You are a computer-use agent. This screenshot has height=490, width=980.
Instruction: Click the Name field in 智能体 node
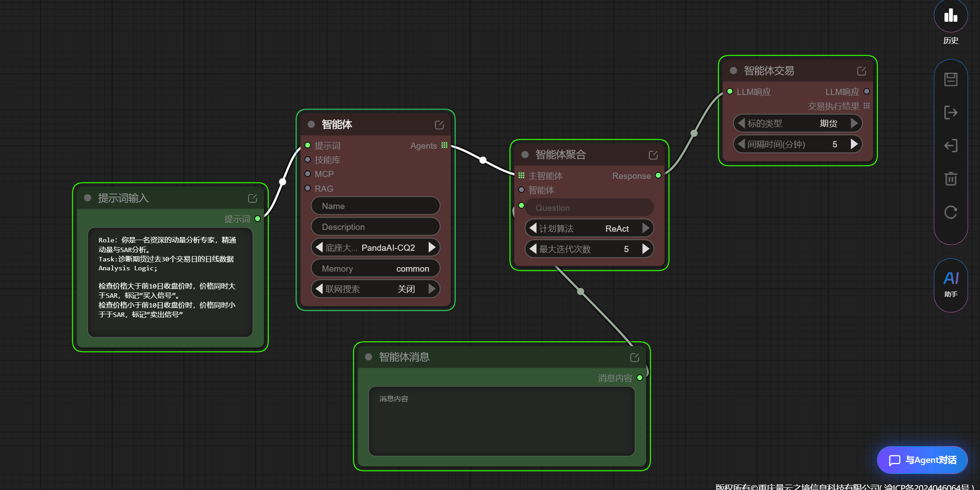tap(375, 206)
